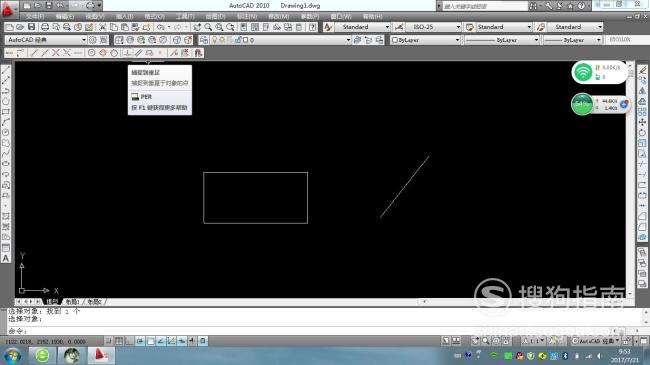650x365 pixels.
Task: Activate the realtime Zoom magnifier icon
Action: [x=208, y=27]
